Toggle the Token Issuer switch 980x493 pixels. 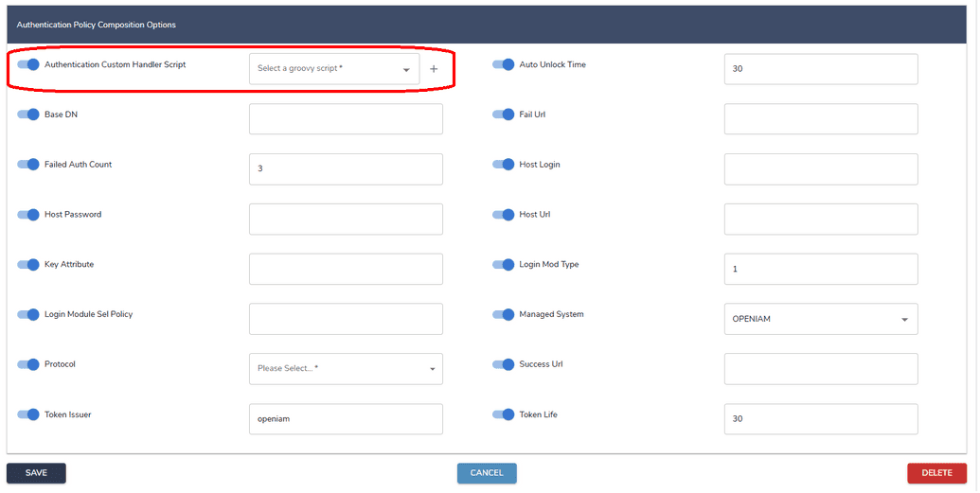tap(29, 414)
